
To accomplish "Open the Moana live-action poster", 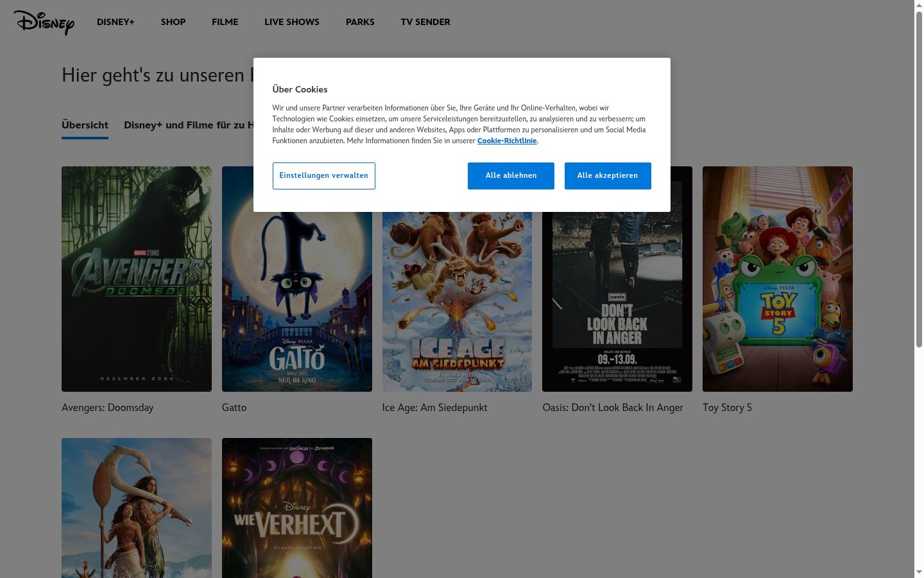I will [137, 508].
